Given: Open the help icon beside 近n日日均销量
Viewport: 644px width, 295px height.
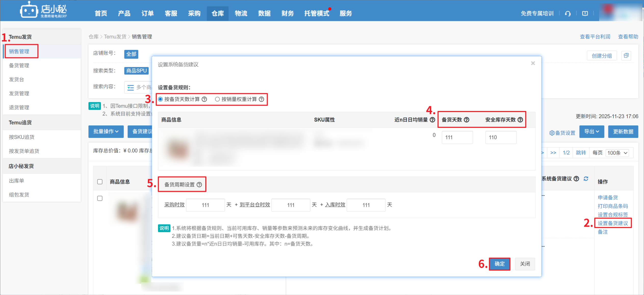Looking at the screenshot, I should 432,120.
